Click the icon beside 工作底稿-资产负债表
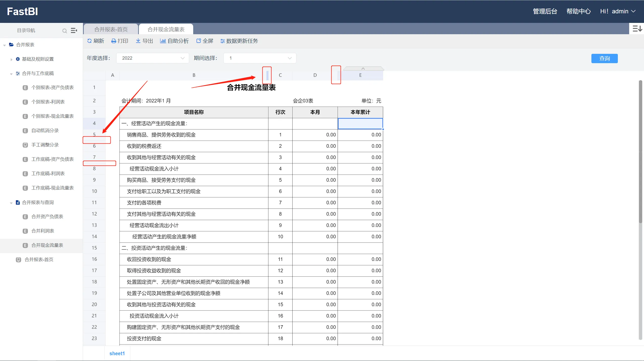Screen dimensions: 644x361 (25, 159)
